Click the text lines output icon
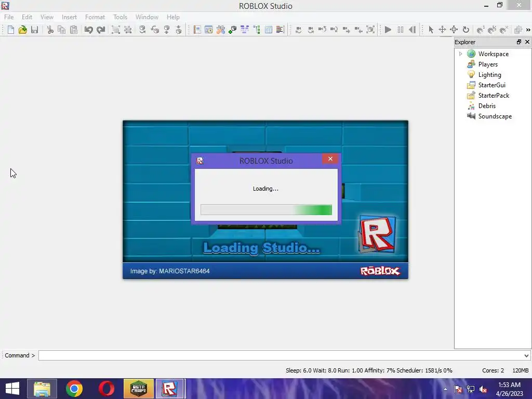The height and width of the screenshot is (399, 532). click(x=280, y=30)
